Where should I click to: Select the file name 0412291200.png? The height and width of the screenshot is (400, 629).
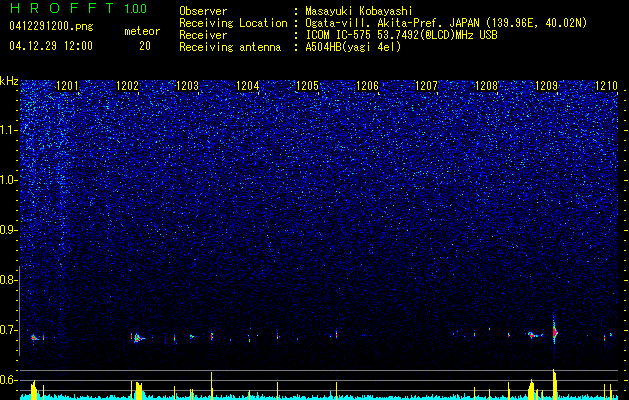[x=51, y=26]
